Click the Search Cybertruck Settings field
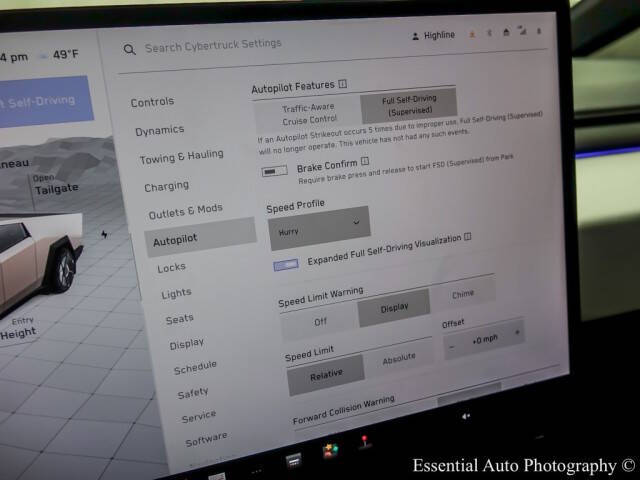This screenshot has width=640, height=480. [213, 46]
